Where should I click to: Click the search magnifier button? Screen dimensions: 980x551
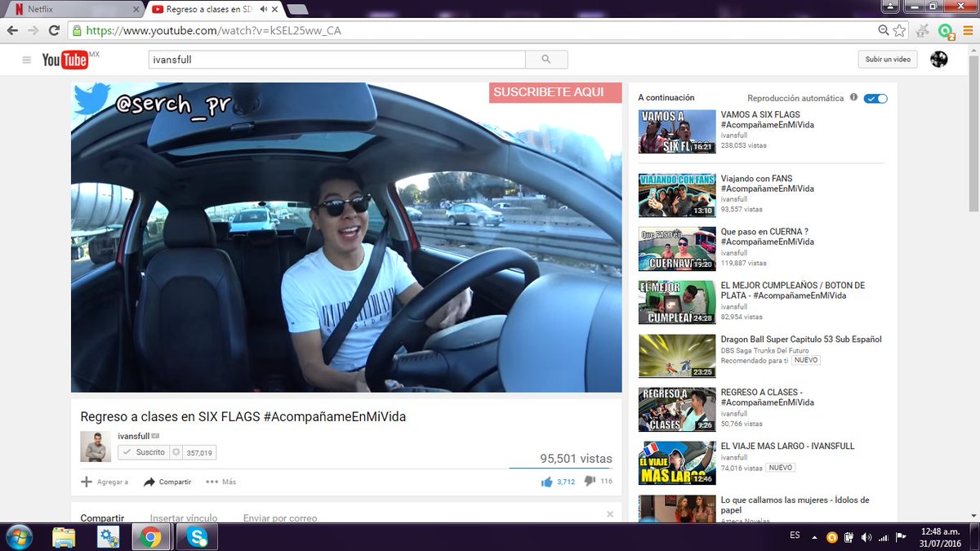point(546,60)
